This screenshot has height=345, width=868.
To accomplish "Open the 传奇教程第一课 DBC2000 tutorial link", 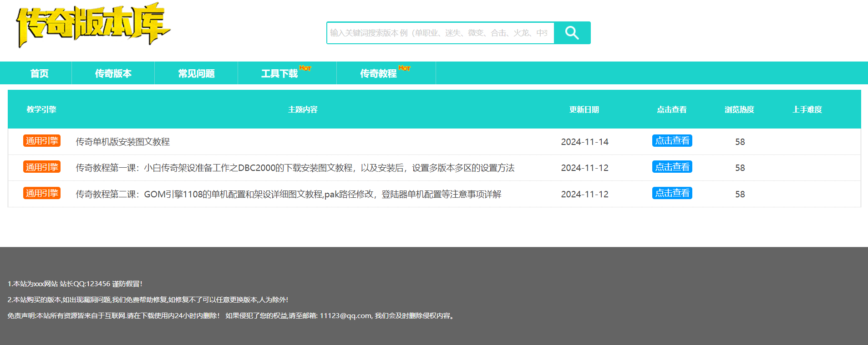I will coord(294,168).
